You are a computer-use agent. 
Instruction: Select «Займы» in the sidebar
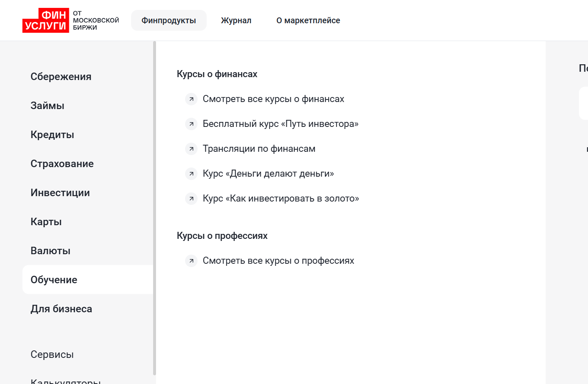click(x=47, y=105)
